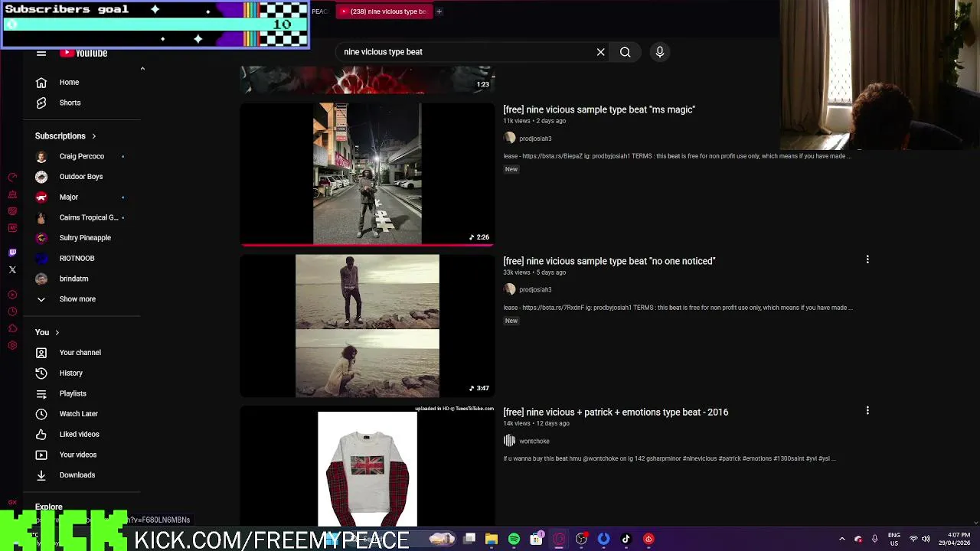Open the Wi-Fi network icon in the tray
Viewport: 980px width, 551px height.
(913, 539)
